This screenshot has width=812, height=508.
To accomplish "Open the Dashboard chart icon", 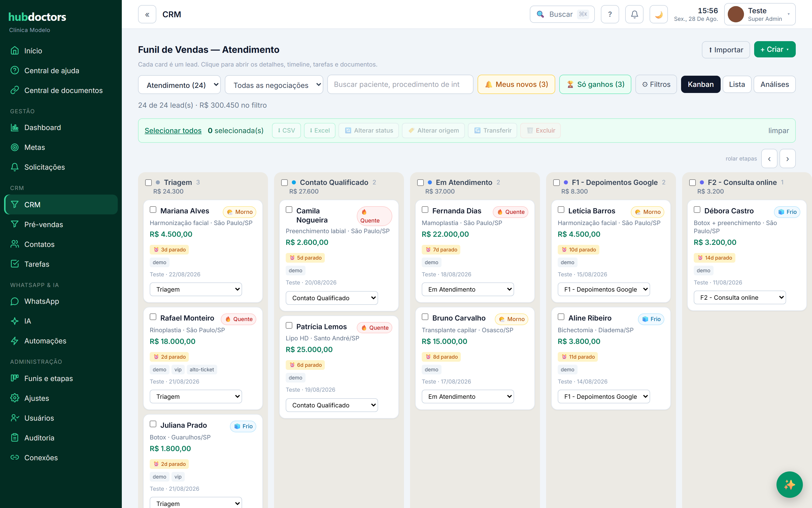I will click(x=15, y=128).
